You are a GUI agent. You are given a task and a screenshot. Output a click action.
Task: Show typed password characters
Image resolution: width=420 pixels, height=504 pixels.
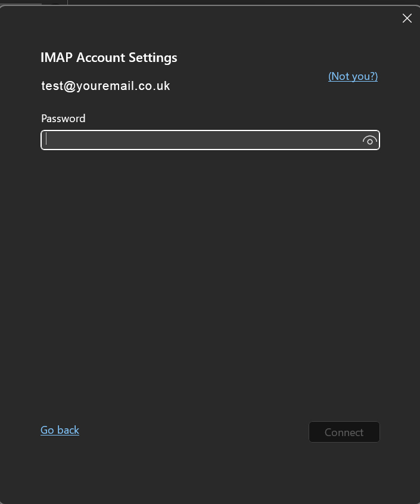click(369, 141)
